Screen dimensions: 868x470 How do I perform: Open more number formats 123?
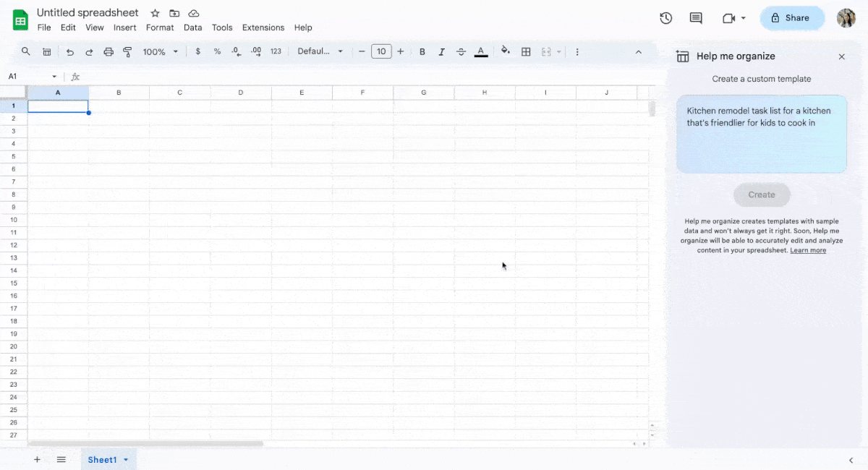[276, 52]
